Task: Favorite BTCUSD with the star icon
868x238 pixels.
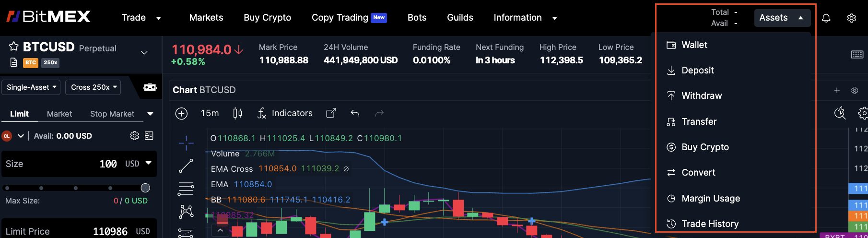Action: [14, 47]
